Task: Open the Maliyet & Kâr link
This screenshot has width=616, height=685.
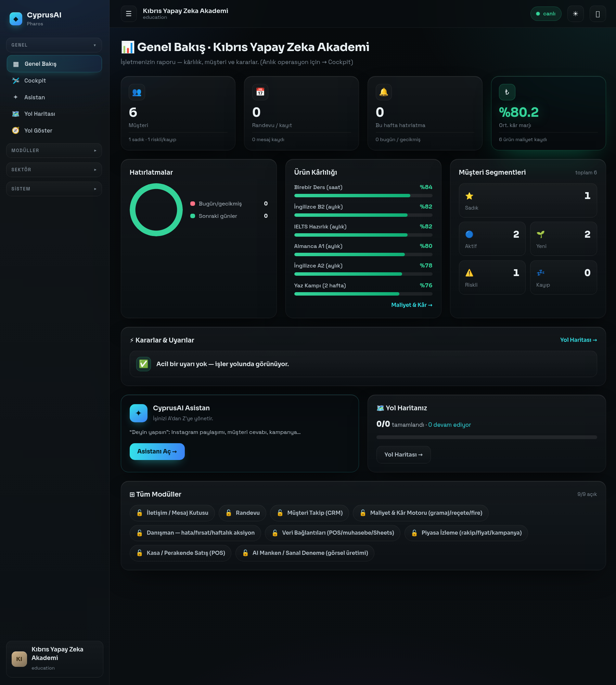Action: [412, 305]
